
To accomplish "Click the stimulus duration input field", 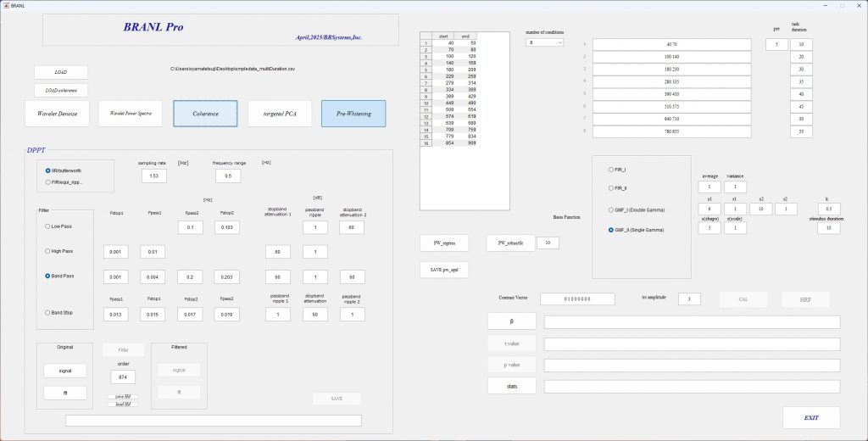I will tap(829, 227).
